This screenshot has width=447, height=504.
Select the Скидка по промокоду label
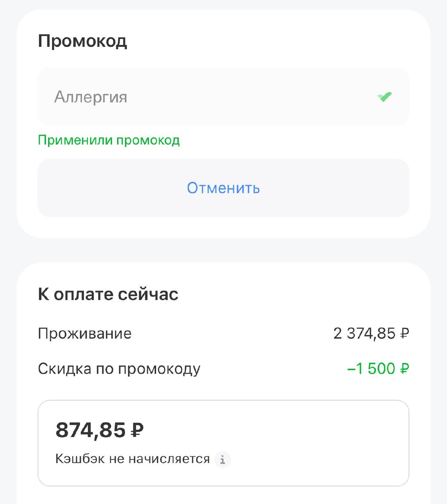click(119, 369)
